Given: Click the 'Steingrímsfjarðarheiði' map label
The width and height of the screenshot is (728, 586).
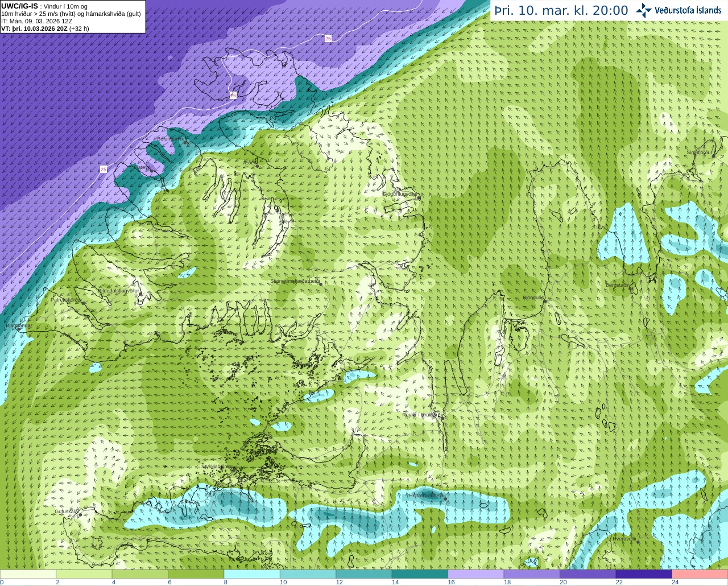Looking at the screenshot, I should 294,281.
